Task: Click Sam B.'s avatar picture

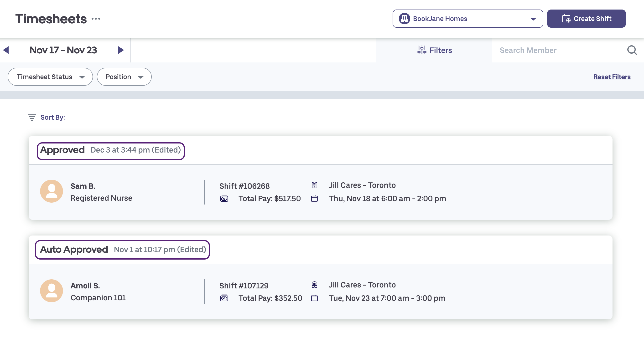Action: click(x=52, y=191)
